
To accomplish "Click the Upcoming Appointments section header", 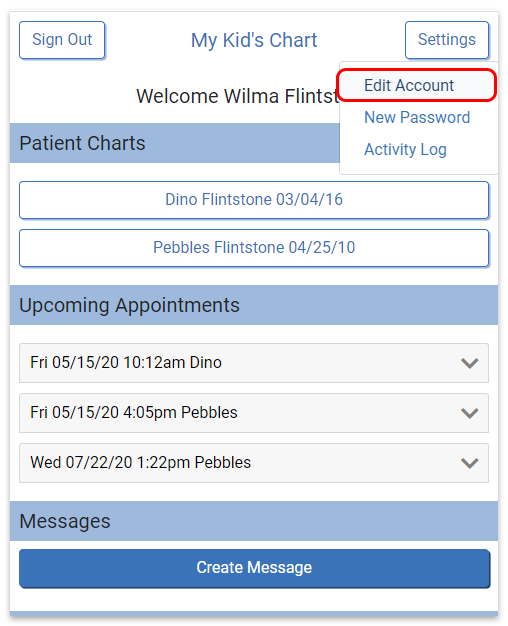I will 254,305.
